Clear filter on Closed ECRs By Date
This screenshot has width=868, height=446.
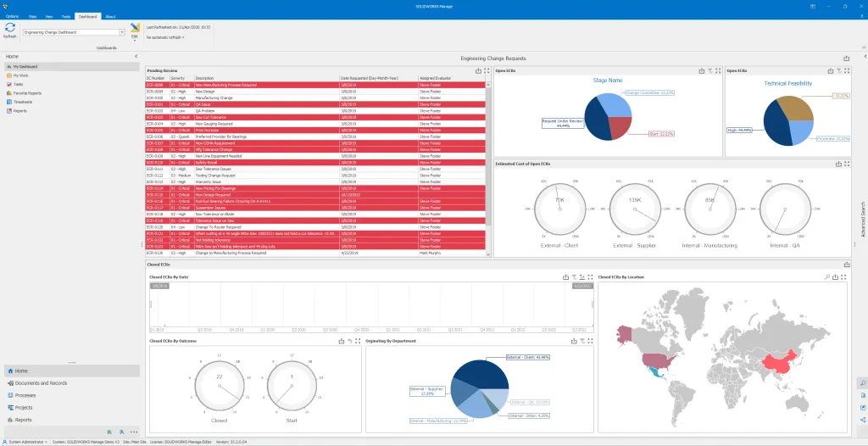tap(574, 277)
